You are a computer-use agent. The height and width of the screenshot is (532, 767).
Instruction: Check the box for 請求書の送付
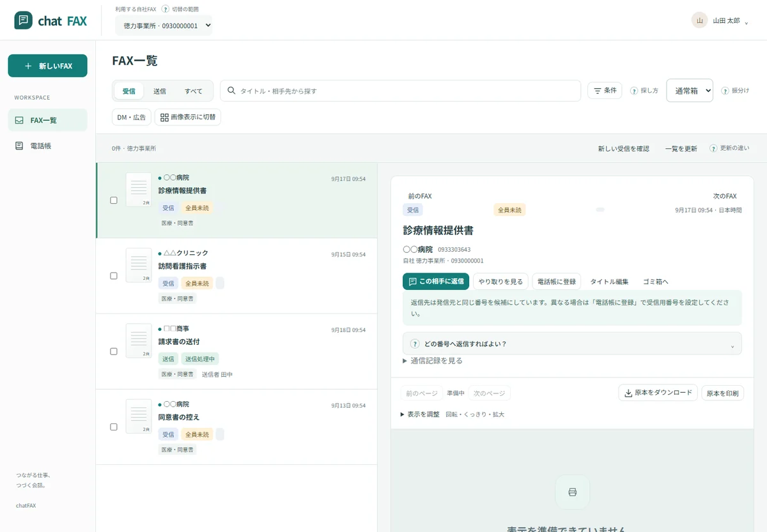(114, 351)
